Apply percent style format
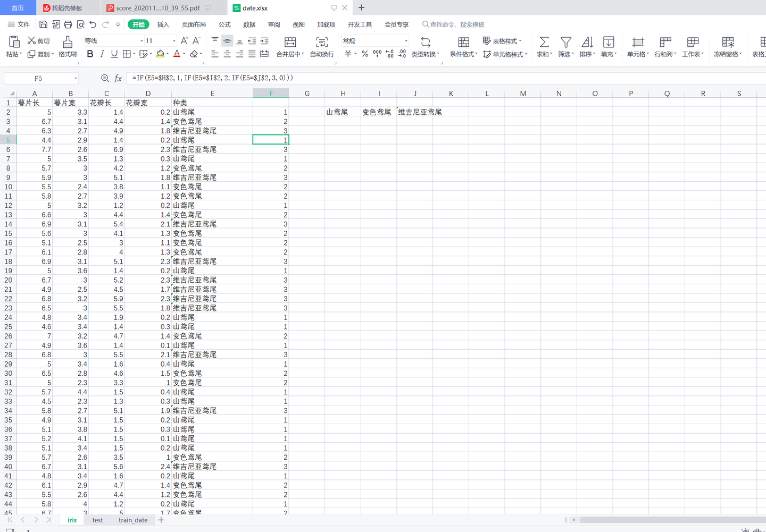766x532 pixels. 365,54
